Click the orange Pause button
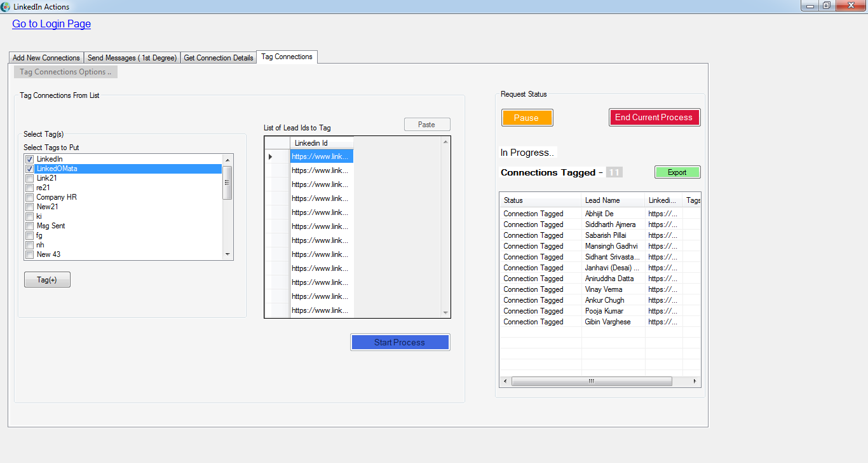The image size is (868, 463). (527, 118)
